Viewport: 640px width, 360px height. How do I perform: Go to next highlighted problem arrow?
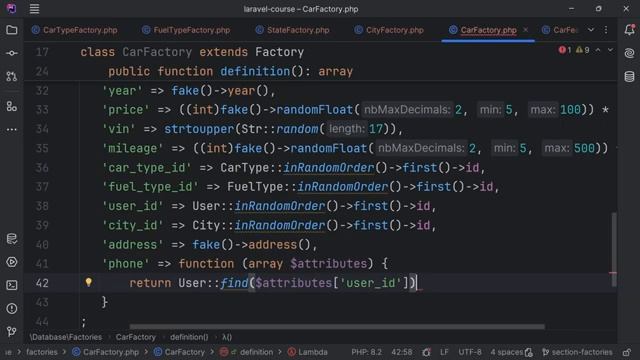[610, 50]
